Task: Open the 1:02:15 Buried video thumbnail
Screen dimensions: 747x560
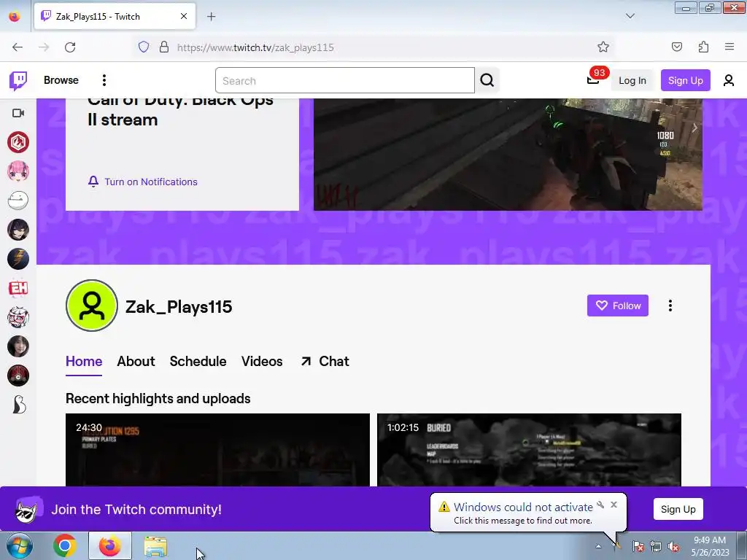Action: pyautogui.click(x=529, y=450)
